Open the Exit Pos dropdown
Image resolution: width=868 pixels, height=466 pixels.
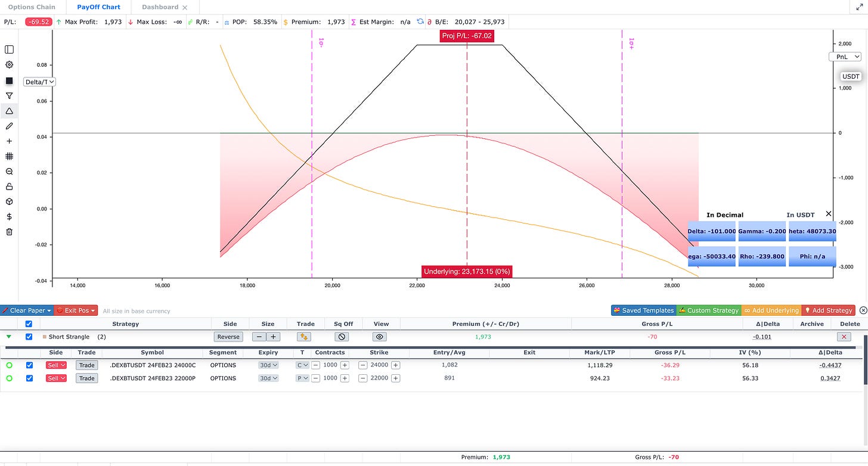[76, 310]
